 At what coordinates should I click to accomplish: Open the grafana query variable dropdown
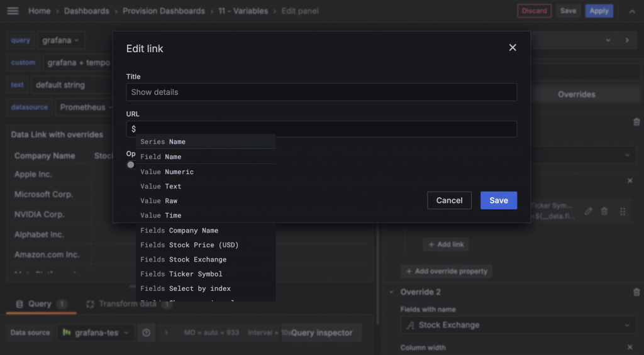[x=61, y=40]
